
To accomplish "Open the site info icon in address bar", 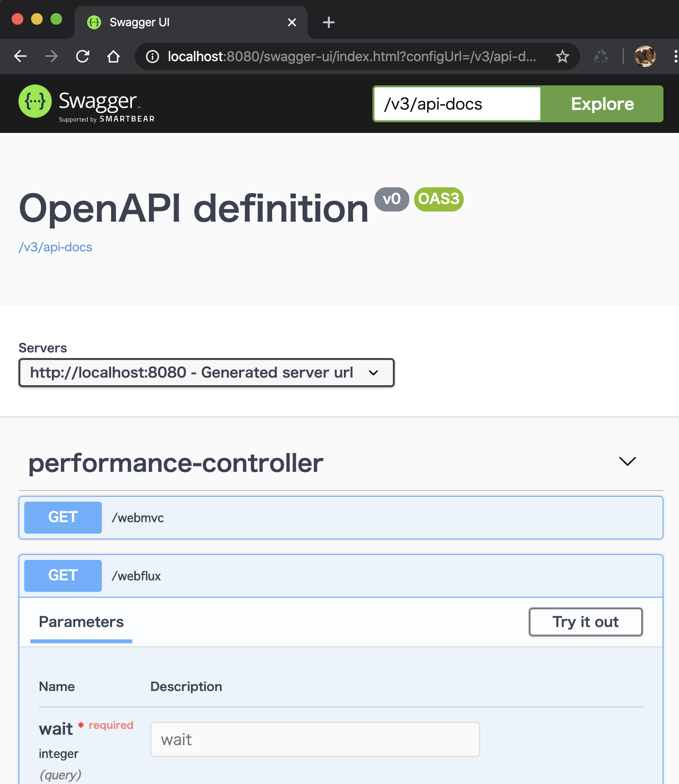I will point(152,56).
